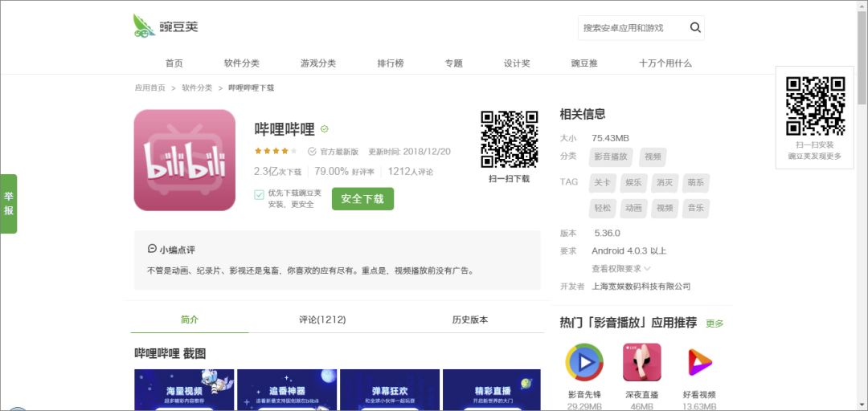Screen dimensions: 868x411
Task: Click 应用首页 breadcrumb link
Action: coord(150,88)
